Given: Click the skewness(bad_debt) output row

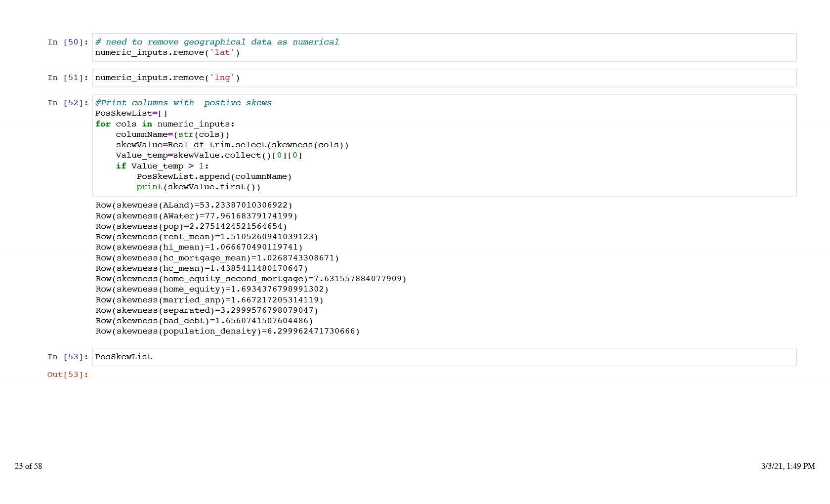Looking at the screenshot, I should pyautogui.click(x=204, y=321).
